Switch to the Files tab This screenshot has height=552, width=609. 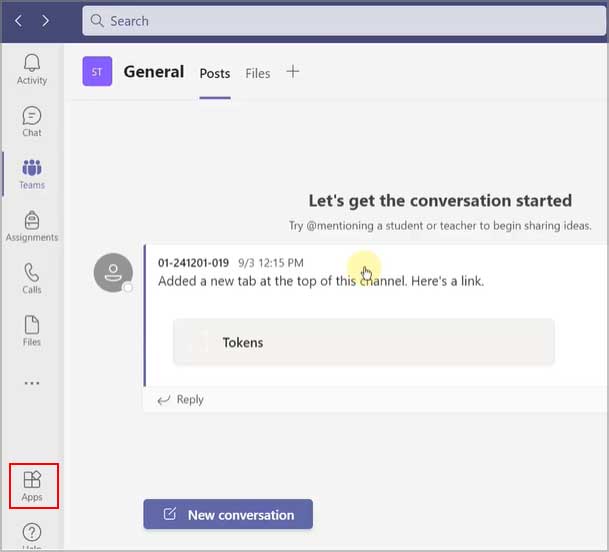pos(258,73)
